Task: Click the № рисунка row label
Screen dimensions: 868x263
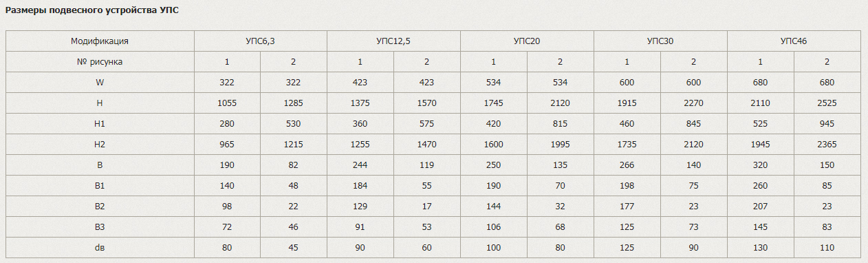Action: [x=100, y=62]
